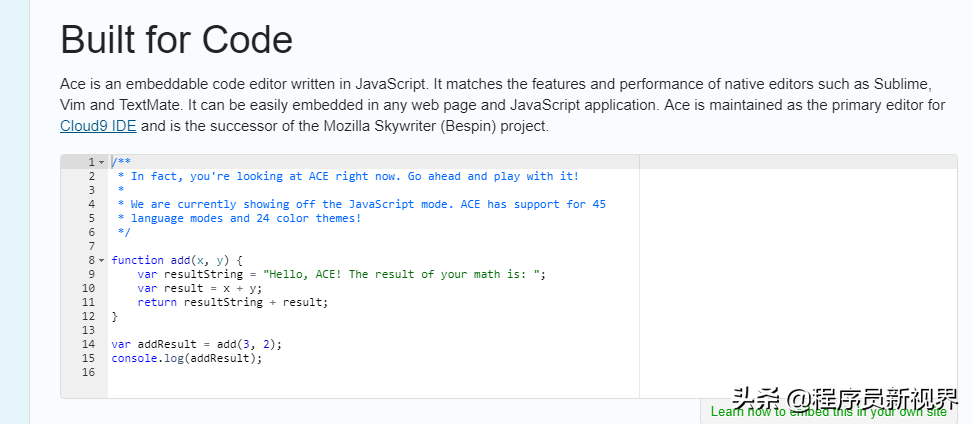Screen dimensions: 972x424
Task: Place cursor on console.log(addResult) line
Action: point(187,358)
